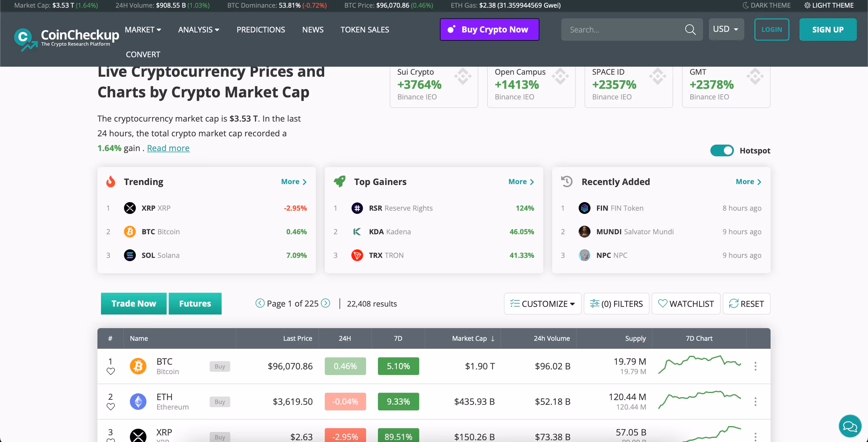
Task: Click Buy button in Ethereum row
Action: (220, 402)
